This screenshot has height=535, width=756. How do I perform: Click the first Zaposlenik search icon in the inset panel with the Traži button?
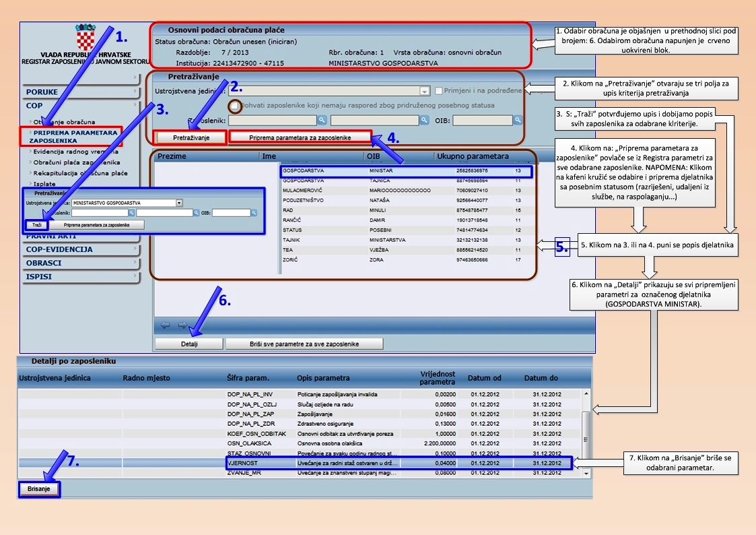(x=131, y=213)
